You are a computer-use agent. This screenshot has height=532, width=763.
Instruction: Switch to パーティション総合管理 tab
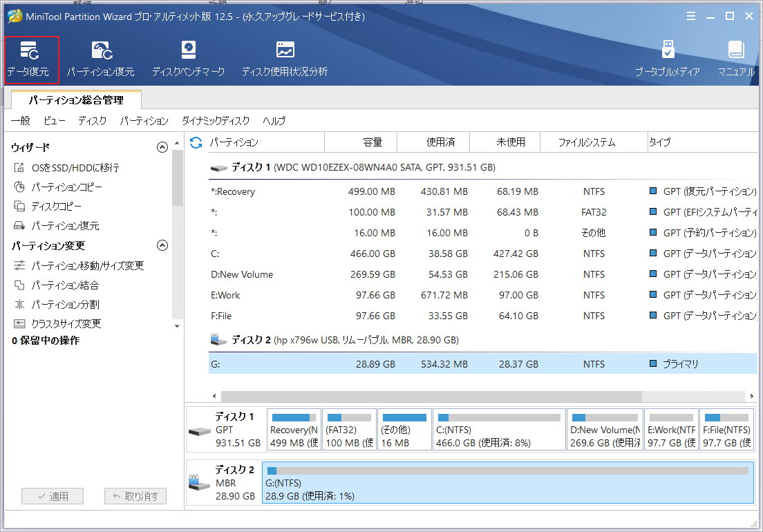coord(77,99)
